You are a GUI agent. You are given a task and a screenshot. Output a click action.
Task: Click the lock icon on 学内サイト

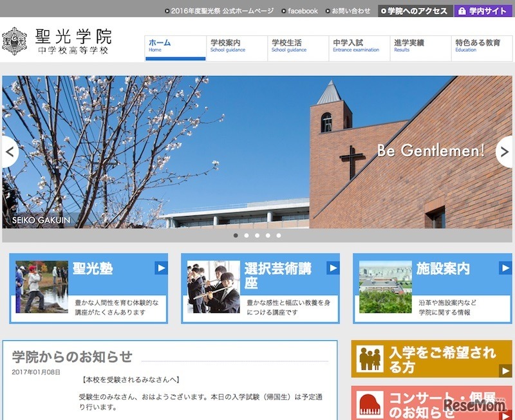[461, 10]
